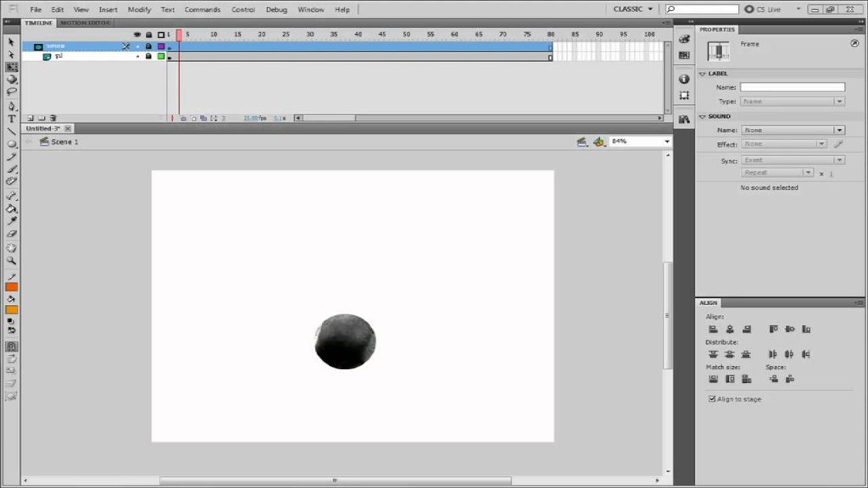The width and height of the screenshot is (868, 488).
Task: Toggle show/hide all layers eye header
Action: 137,34
